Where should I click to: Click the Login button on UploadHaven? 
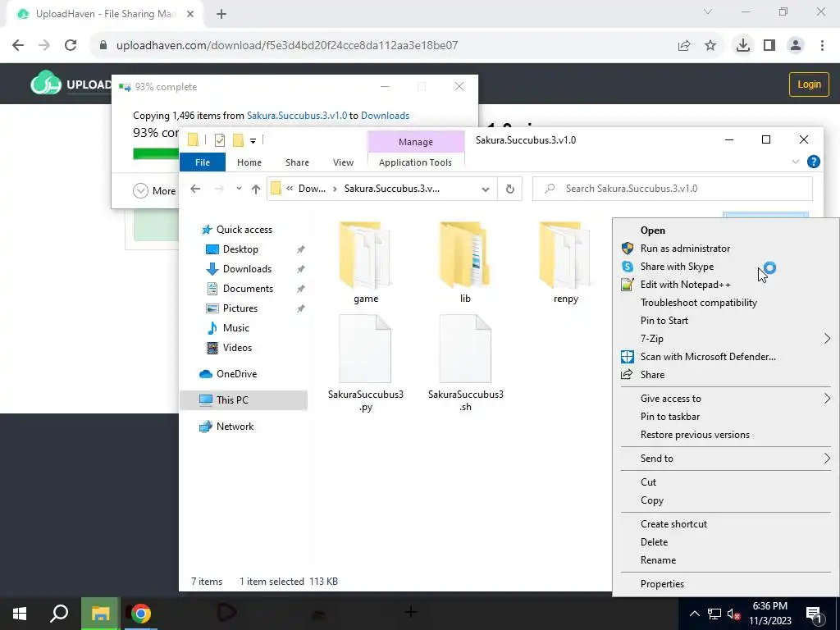pos(809,84)
